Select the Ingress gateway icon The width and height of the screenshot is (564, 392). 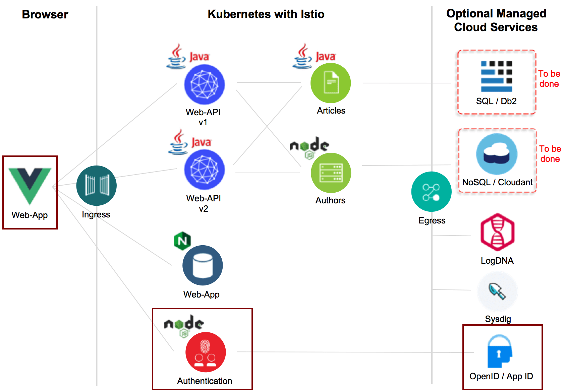coord(96,186)
